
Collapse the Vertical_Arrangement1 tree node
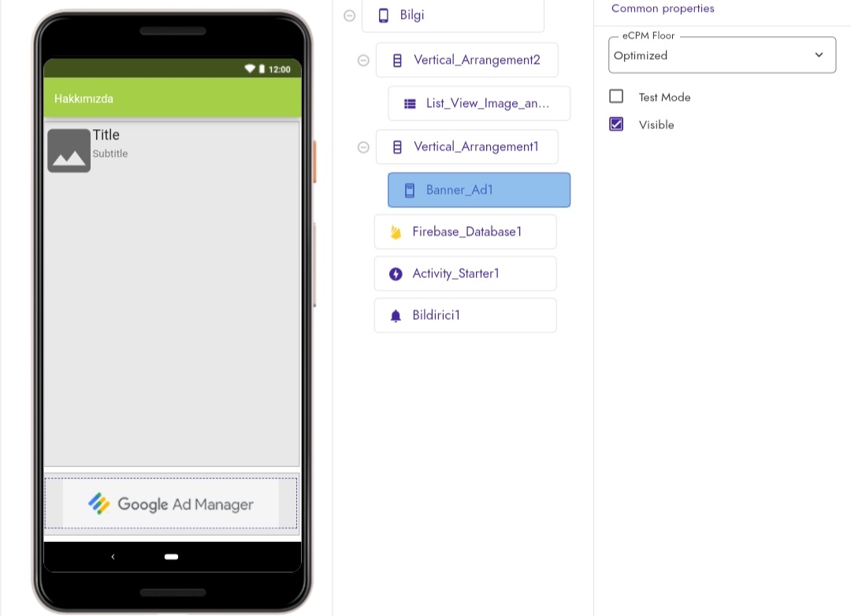pyautogui.click(x=363, y=147)
